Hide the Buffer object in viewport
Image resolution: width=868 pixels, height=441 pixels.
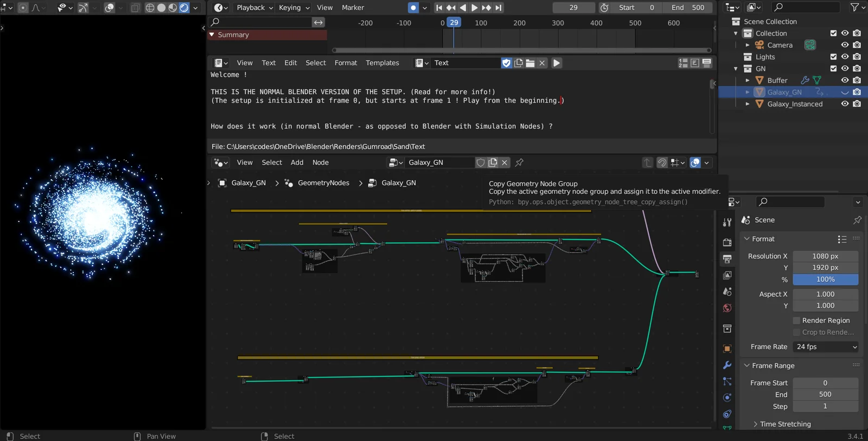(845, 80)
